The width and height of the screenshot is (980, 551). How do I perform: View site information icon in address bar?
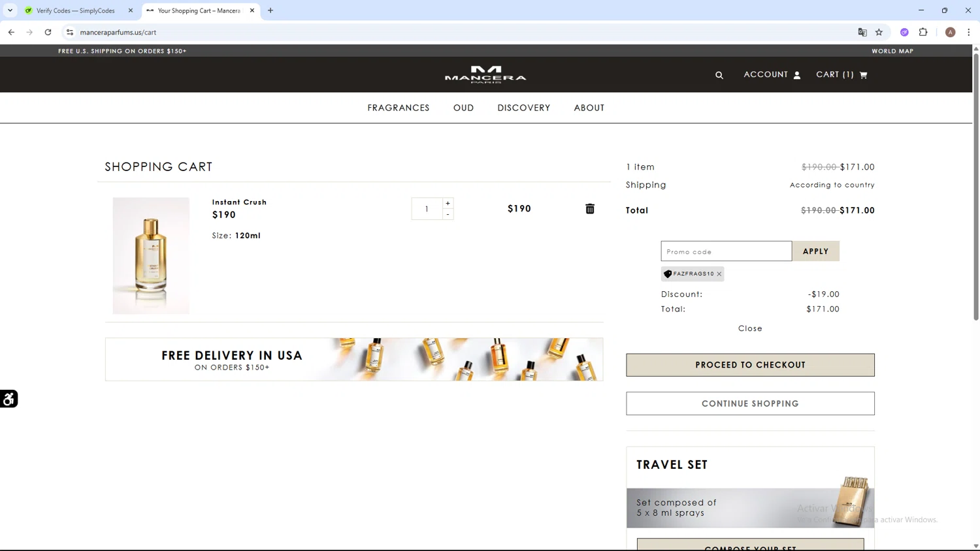[70, 32]
